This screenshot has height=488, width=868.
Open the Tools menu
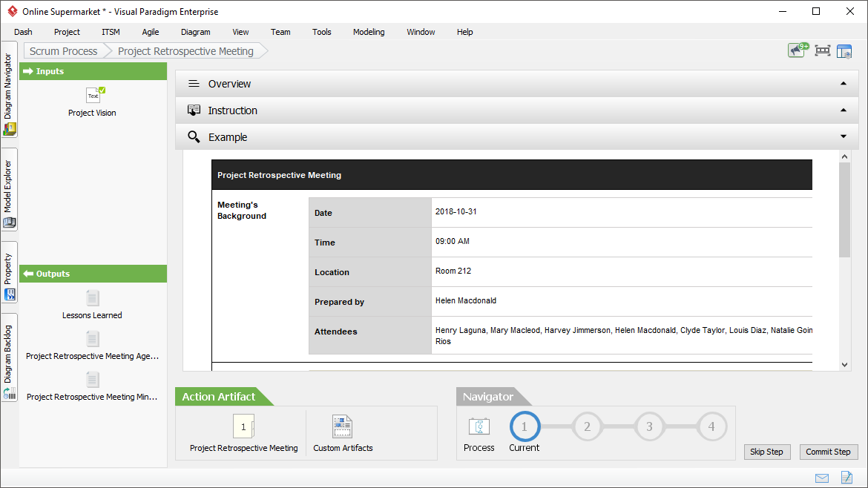322,32
